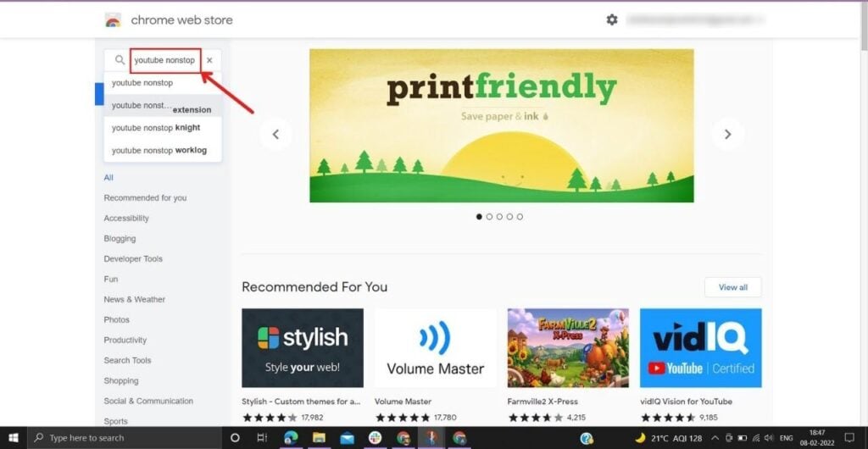The image size is (868, 449).
Task: Open Cortana circle icon on taskbar
Action: tap(235, 438)
